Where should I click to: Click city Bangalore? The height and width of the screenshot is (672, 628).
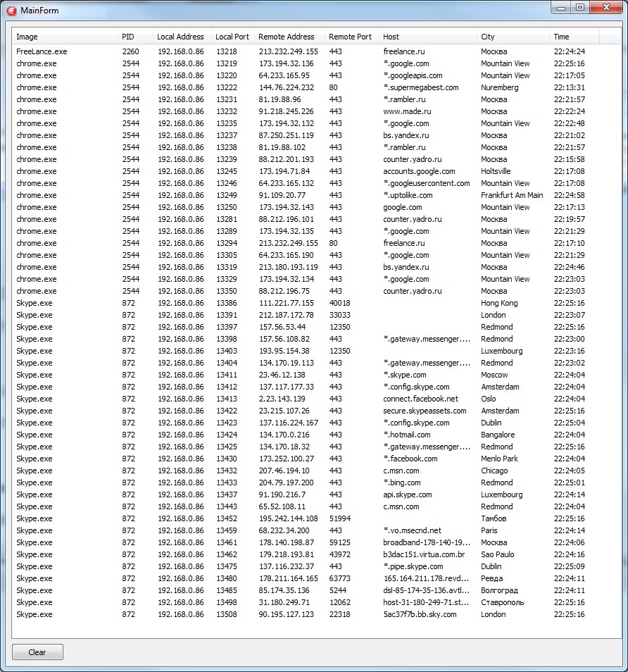pos(498,435)
